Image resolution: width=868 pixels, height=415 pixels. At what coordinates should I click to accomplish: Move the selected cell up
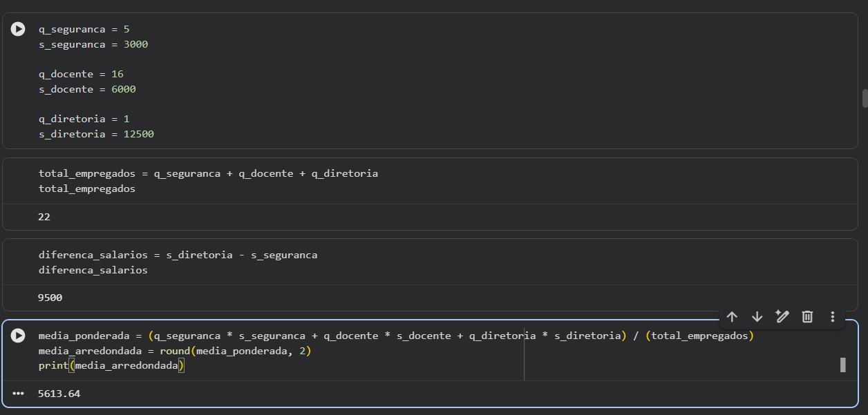tap(733, 316)
